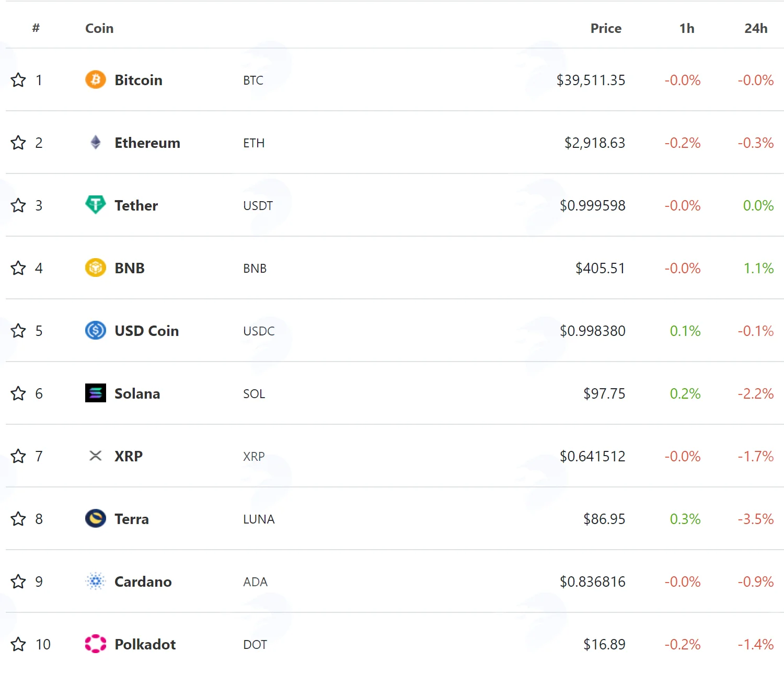Click the Bitcoin logo icon
The image size is (784, 674).
tap(96, 79)
